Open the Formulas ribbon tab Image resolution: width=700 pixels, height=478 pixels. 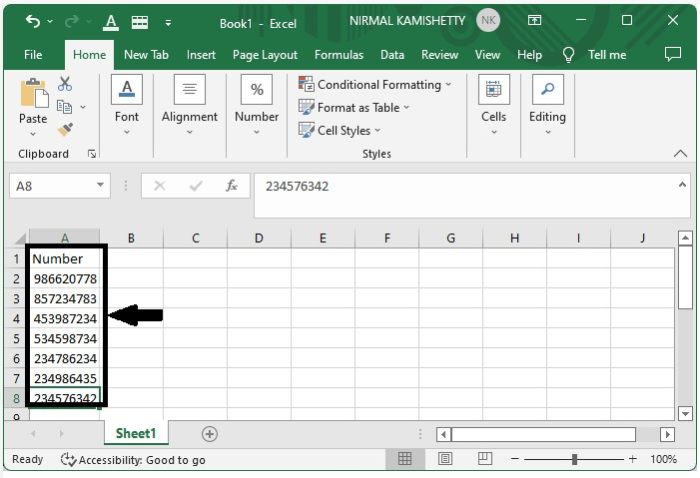tap(338, 55)
